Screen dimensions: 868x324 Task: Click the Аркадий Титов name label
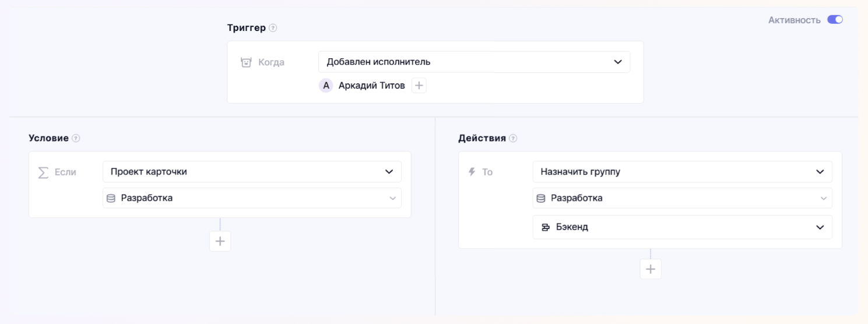coord(371,86)
